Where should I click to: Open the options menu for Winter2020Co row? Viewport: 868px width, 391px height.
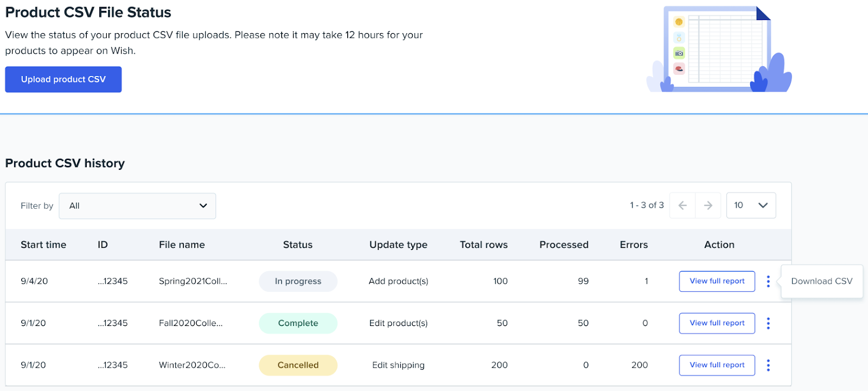tap(768, 365)
